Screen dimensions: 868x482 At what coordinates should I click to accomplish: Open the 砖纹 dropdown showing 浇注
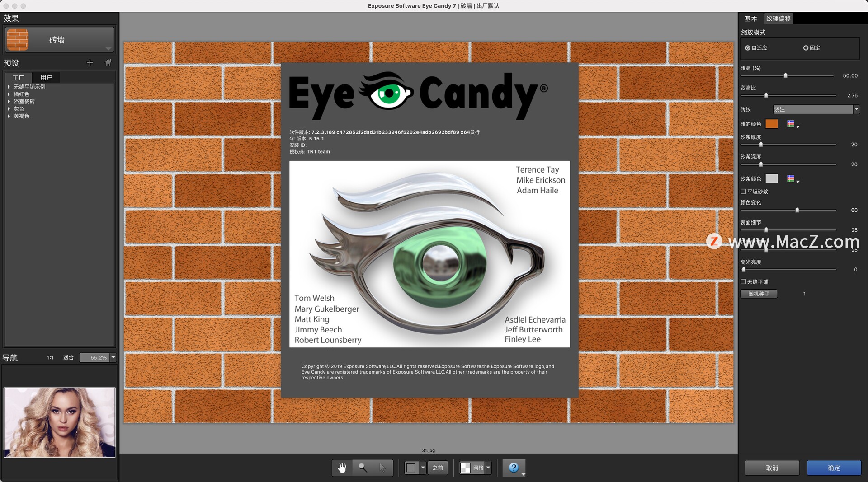click(x=814, y=109)
